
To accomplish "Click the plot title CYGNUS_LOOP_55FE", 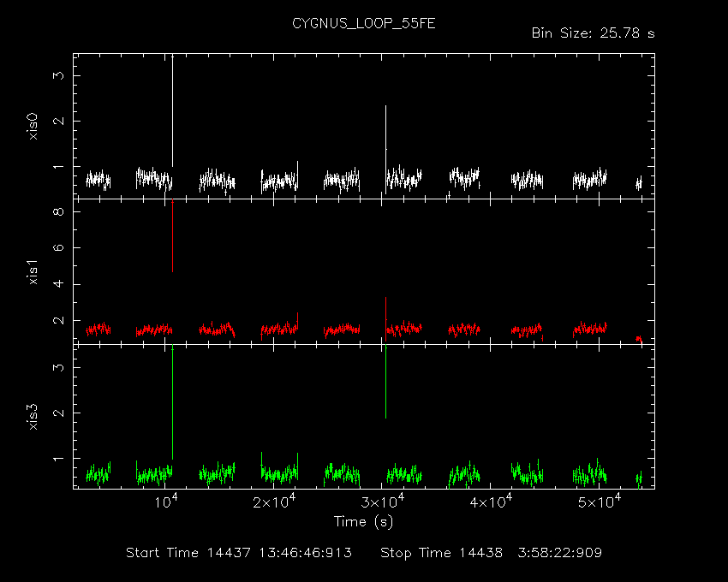I will tap(363, 24).
